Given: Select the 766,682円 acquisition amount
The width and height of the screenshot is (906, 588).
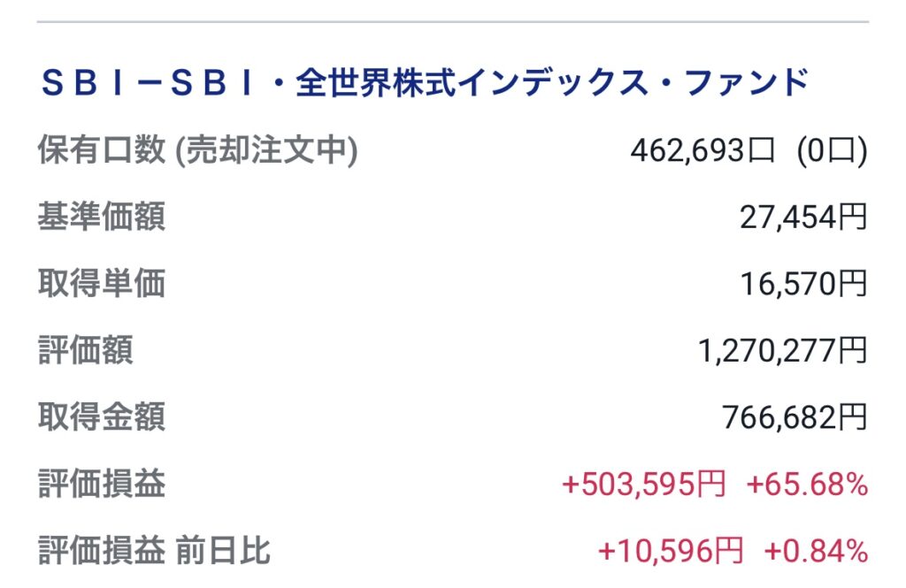Looking at the screenshot, I should tap(795, 417).
